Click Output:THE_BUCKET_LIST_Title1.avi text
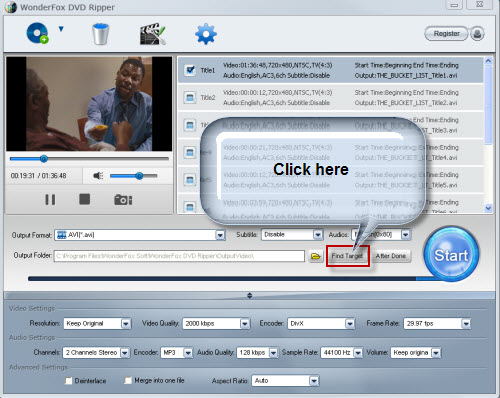 point(406,76)
